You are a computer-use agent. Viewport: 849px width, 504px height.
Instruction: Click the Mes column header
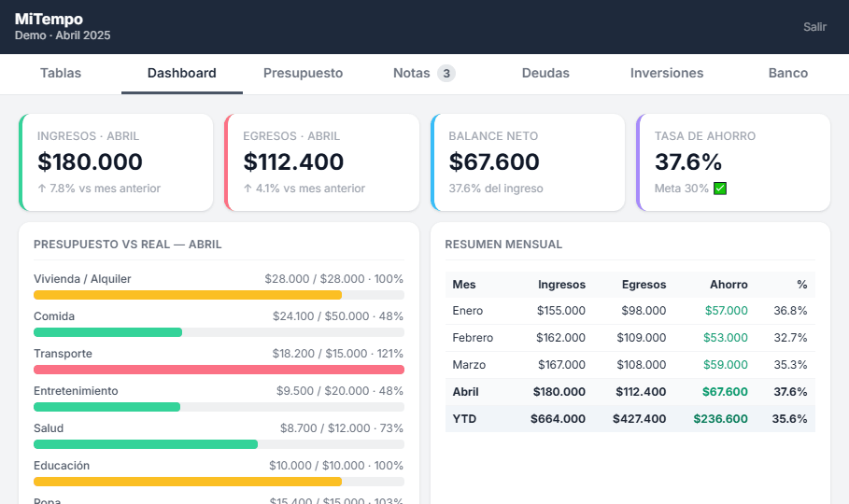[x=464, y=285]
